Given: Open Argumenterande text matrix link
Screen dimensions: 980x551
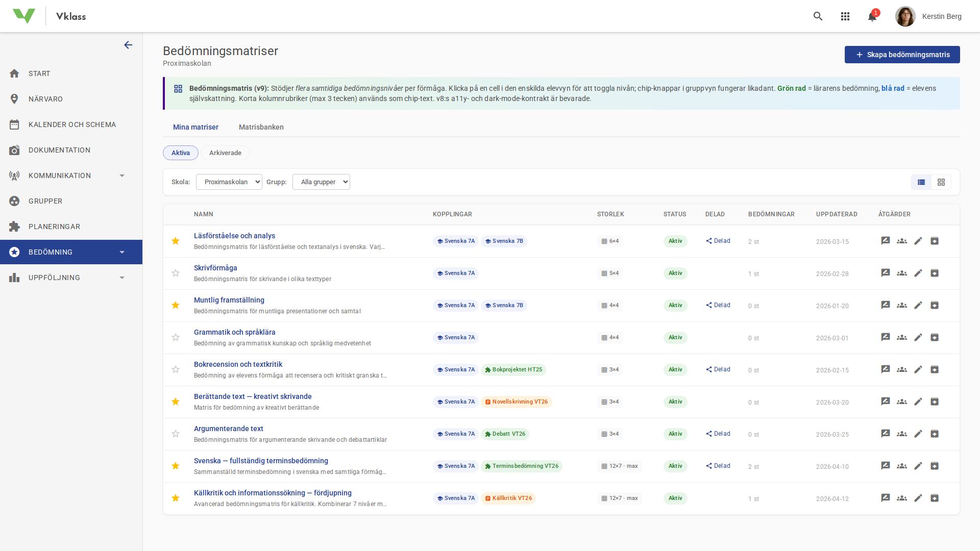Looking at the screenshot, I should 229,429.
